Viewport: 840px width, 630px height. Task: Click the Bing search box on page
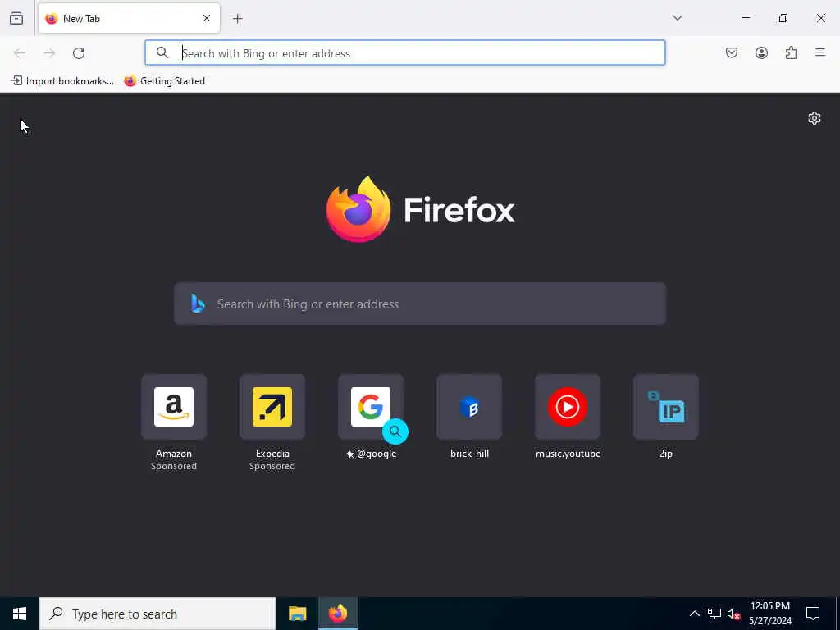pos(420,304)
